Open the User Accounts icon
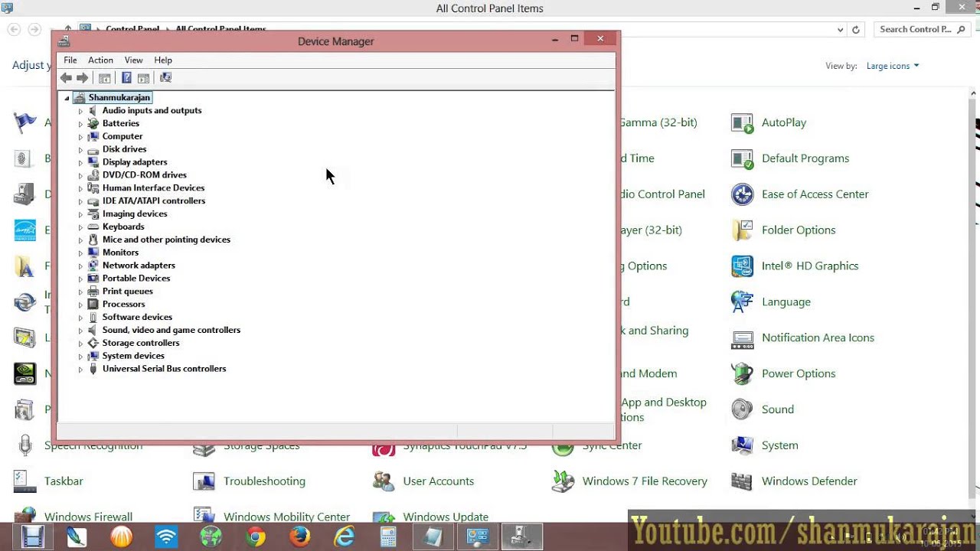980x551 pixels. click(383, 481)
